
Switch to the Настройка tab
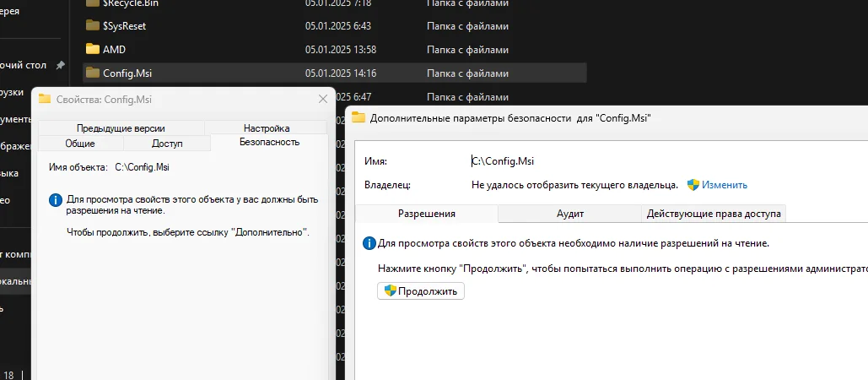267,128
